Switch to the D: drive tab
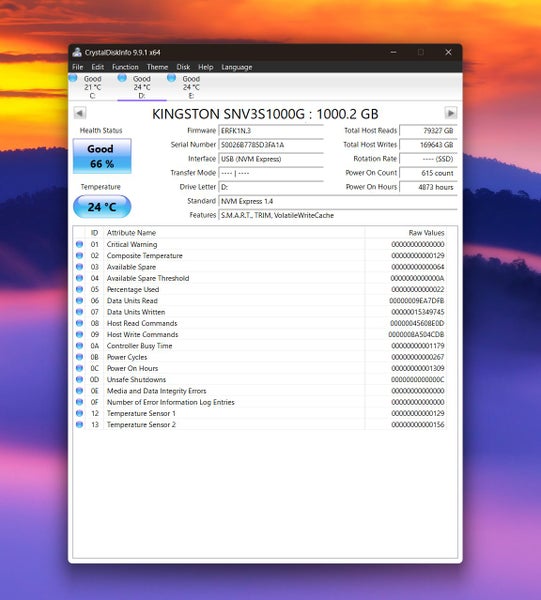Screen dimensions: 541x600 [x=142, y=87]
